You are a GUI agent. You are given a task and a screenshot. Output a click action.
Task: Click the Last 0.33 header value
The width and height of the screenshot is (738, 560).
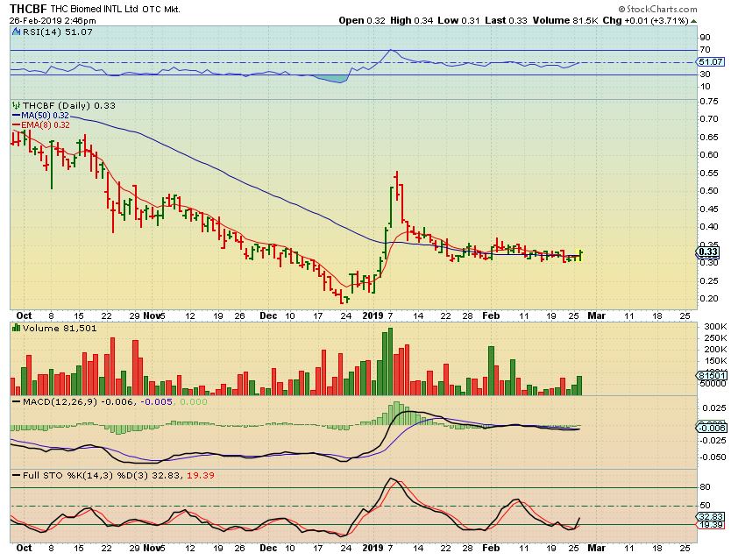coord(506,21)
